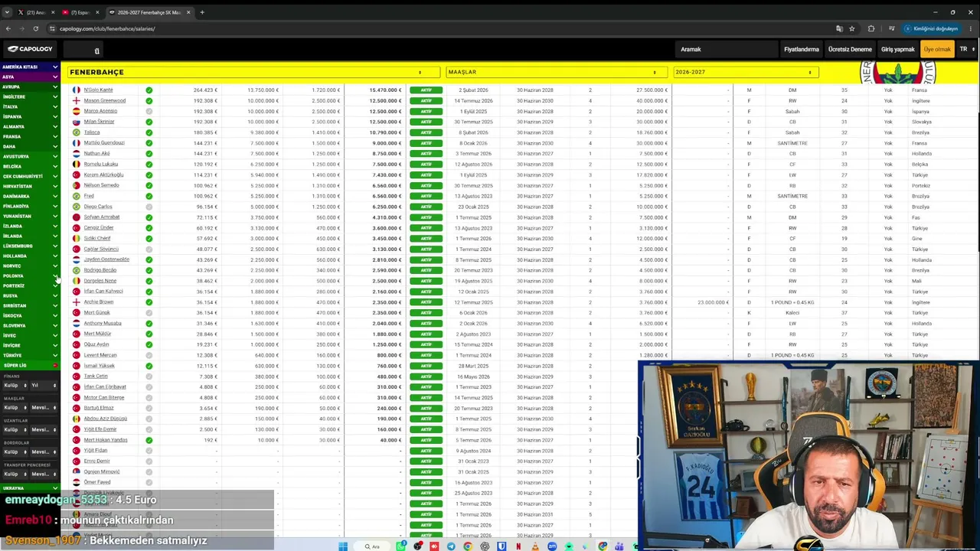The width and height of the screenshot is (980, 551).
Task: Click Greenwood's 40.000.000 € value
Action: click(652, 101)
